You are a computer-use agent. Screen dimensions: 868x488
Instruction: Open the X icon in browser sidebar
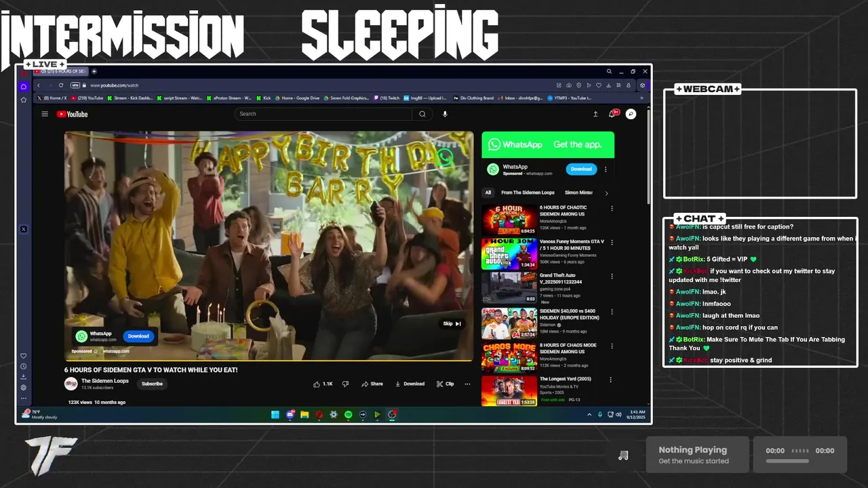coord(24,229)
